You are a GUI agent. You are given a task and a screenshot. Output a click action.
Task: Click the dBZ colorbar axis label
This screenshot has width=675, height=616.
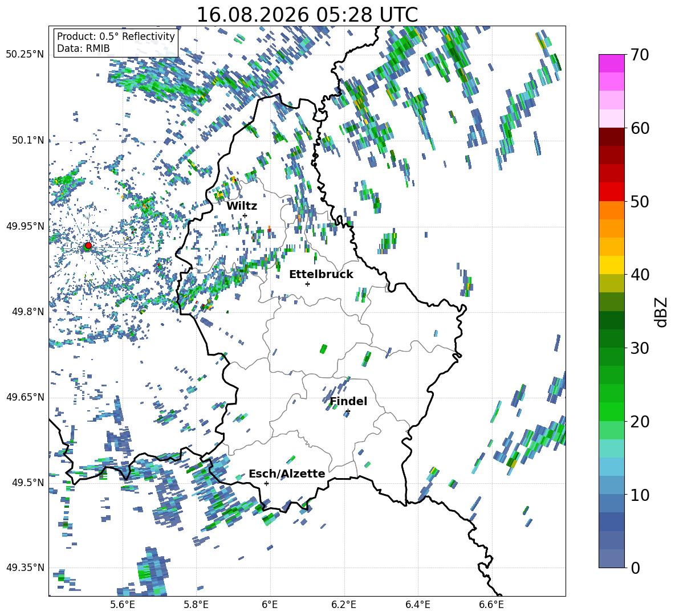pyautogui.click(x=661, y=312)
